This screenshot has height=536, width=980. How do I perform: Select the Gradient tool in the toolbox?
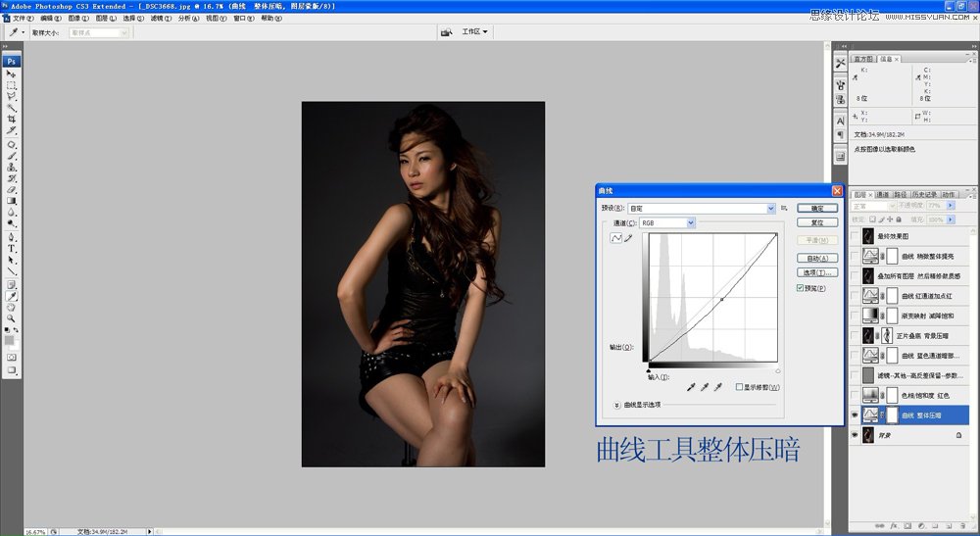12,201
